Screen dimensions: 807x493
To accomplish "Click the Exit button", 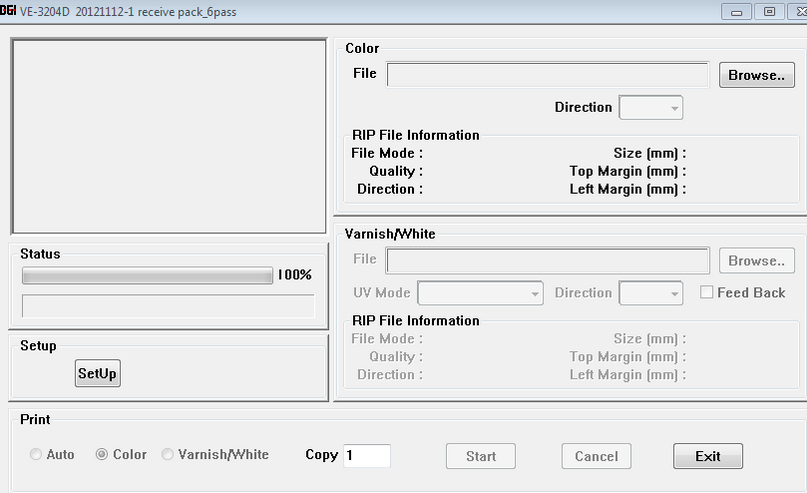I will tap(707, 456).
